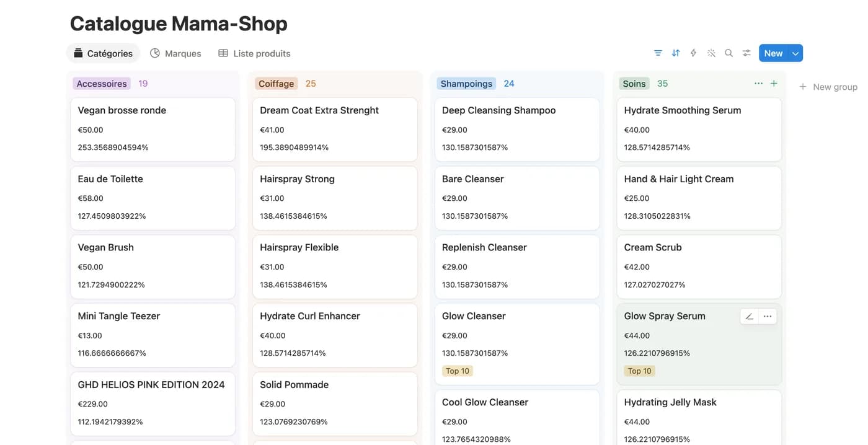
Task: Click the Top 10 tag on Glow Cleanser
Action: (x=458, y=371)
